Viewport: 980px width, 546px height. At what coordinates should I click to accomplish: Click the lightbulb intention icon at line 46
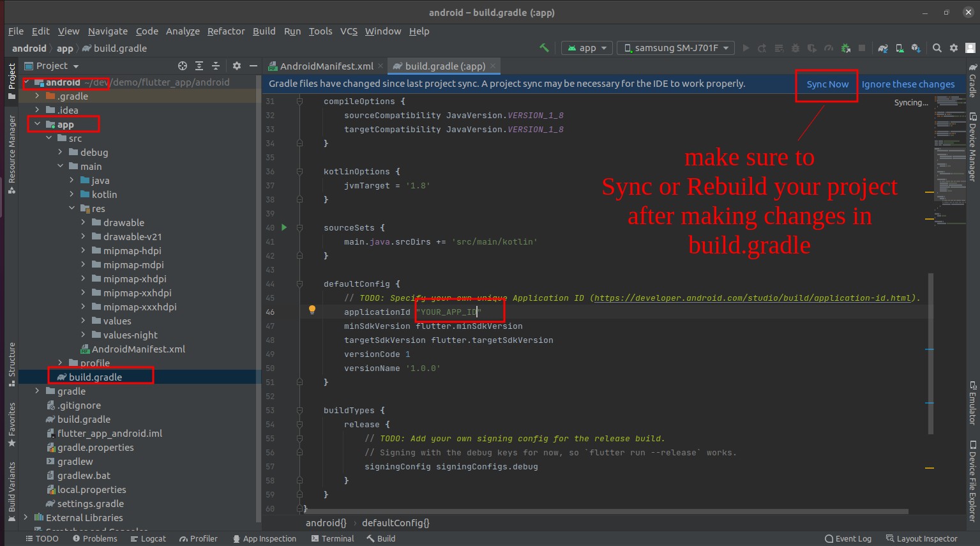312,310
